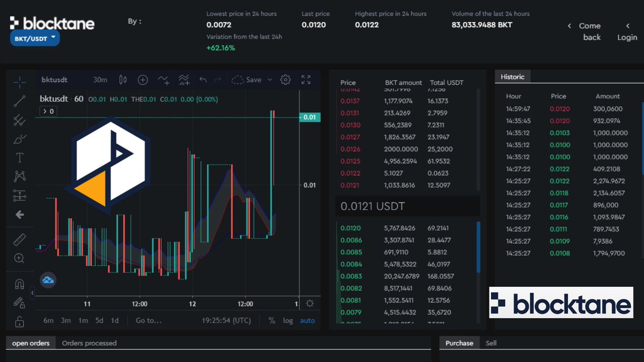The width and height of the screenshot is (644, 362).
Task: Toggle logarithmic price scale
Action: 288,320
